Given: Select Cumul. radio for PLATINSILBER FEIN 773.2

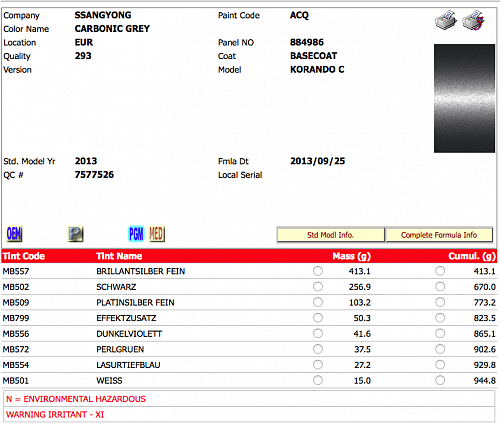Looking at the screenshot, I should [440, 302].
